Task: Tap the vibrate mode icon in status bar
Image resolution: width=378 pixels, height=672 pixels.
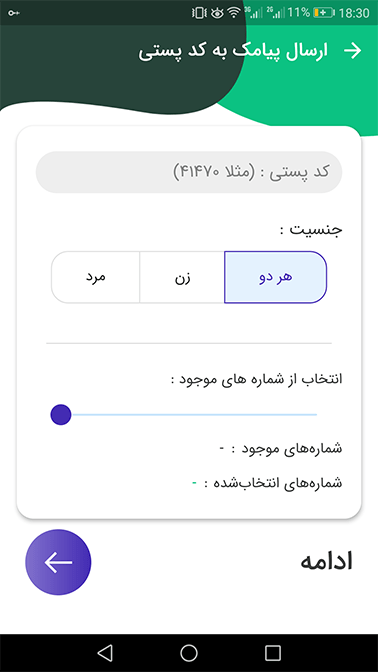Action: (x=200, y=13)
